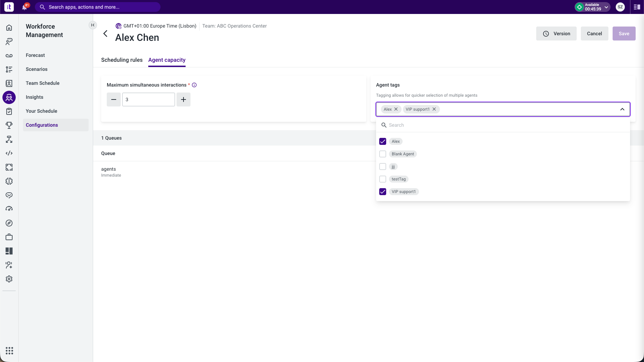Select the Workforce Management icon
Viewport: 644px width, 362px height.
9,97
